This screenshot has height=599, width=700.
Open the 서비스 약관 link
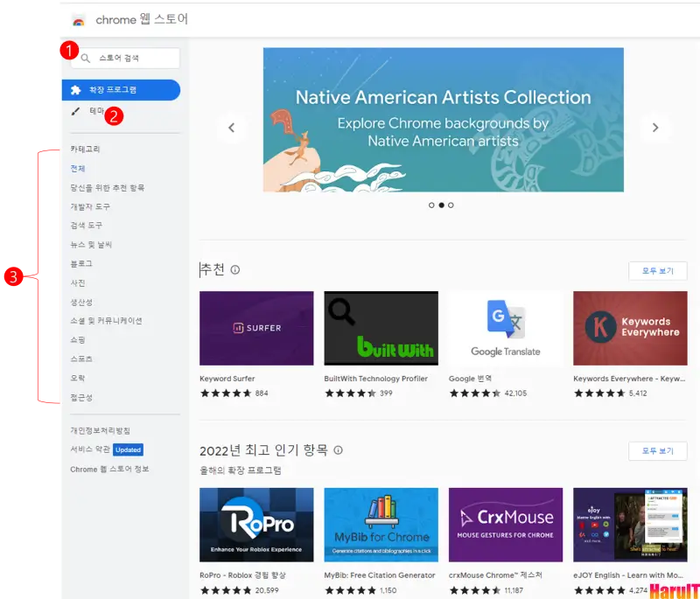[90, 449]
